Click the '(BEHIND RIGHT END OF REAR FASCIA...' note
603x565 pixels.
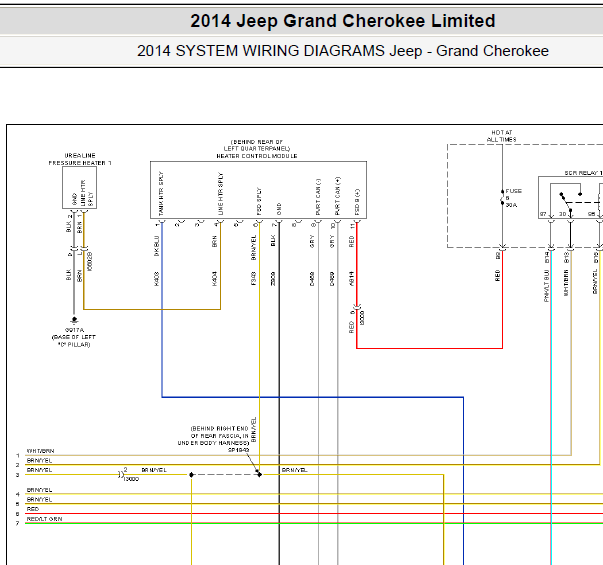click(213, 436)
